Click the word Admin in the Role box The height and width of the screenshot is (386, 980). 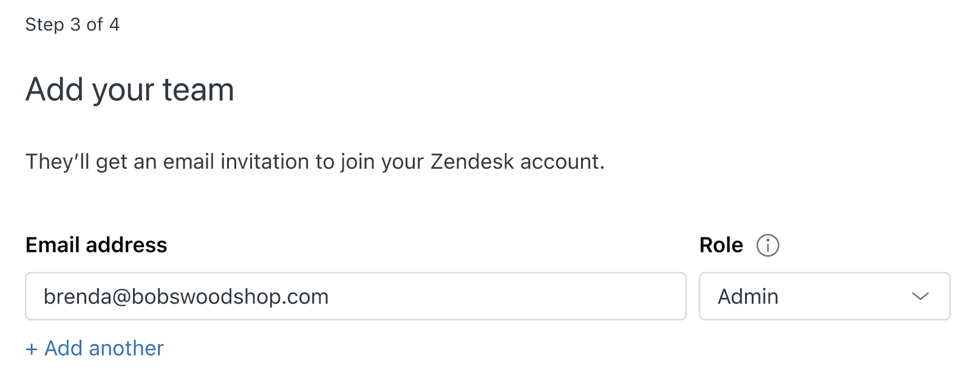click(x=748, y=296)
